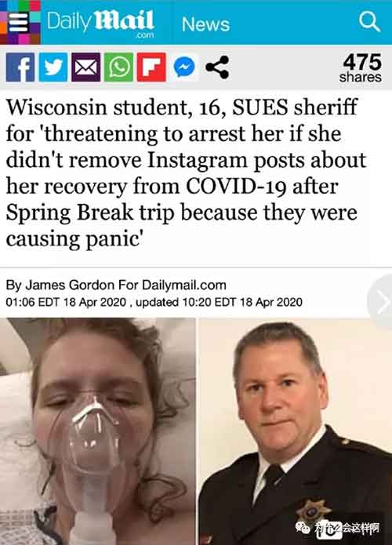Expand the next article side arrow
Screen dimensions: 392x545
(x=381, y=301)
